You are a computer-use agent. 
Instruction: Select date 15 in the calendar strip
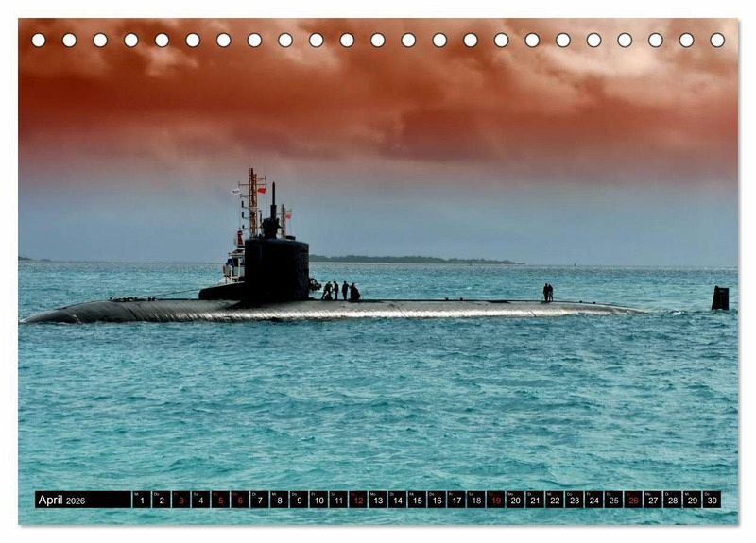[417, 500]
